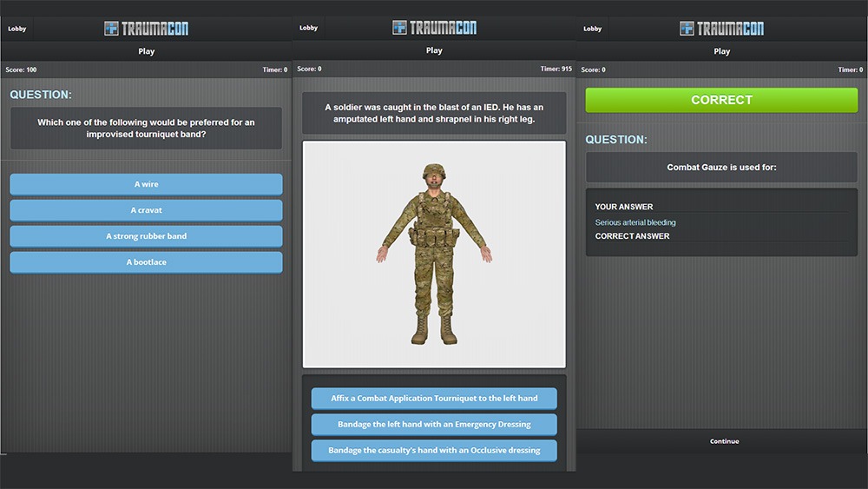Viewport: 868px width, 489px height.
Task: Click the "Score: 100" label
Action: pos(21,69)
